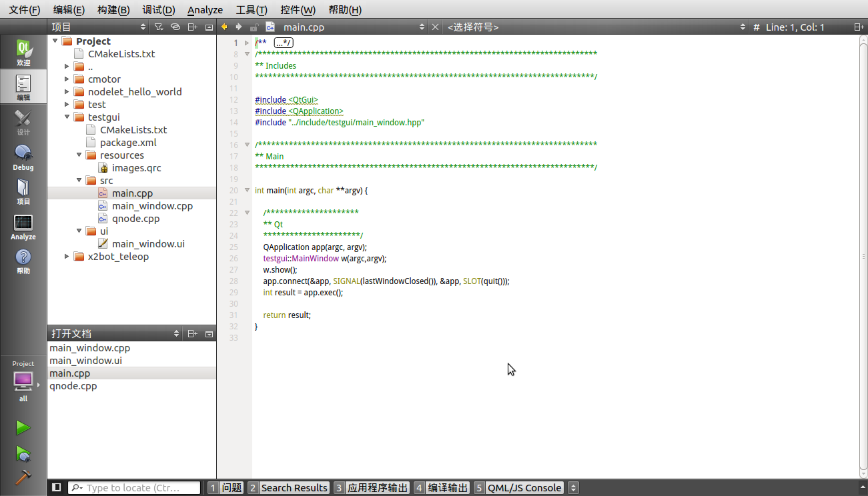Image resolution: width=868 pixels, height=496 pixels.
Task: Show the QML/JS Console pane
Action: (518, 488)
